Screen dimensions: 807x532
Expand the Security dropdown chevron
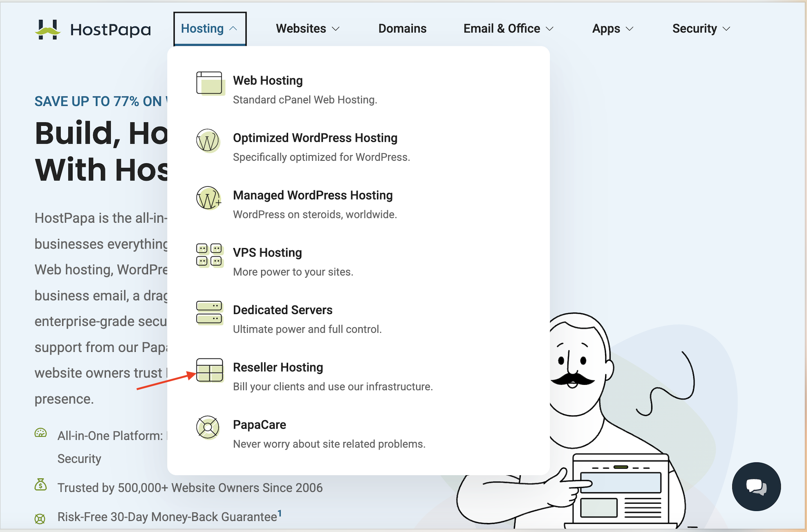726,29
